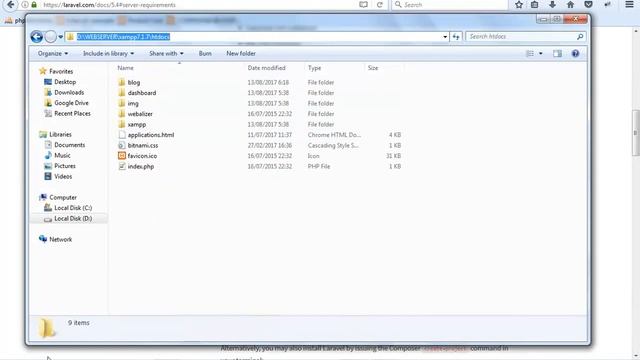Open Include in library menu

point(108,53)
